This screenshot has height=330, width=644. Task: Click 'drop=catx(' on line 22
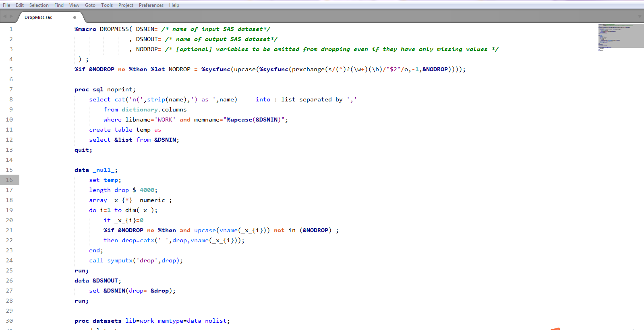[x=140, y=240]
